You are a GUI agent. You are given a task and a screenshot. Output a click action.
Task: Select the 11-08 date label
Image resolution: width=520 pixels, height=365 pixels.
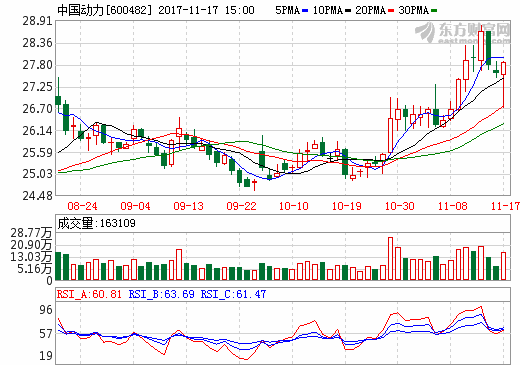453,206
